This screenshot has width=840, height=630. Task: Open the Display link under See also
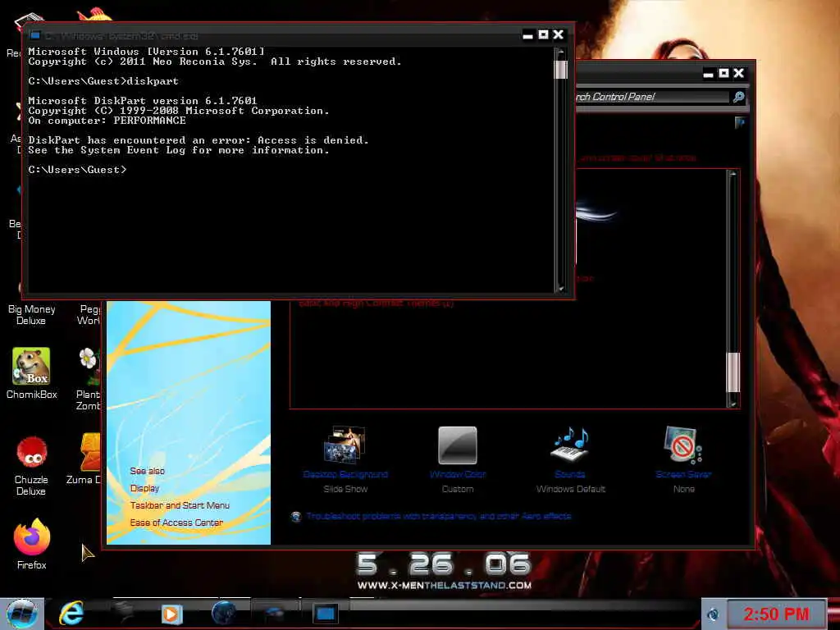(144, 488)
